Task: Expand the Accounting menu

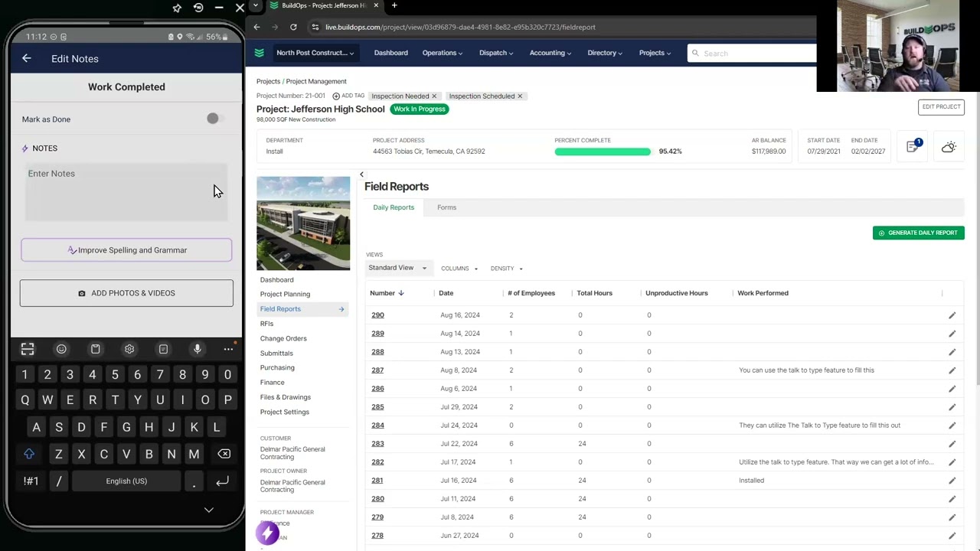Action: pos(551,53)
